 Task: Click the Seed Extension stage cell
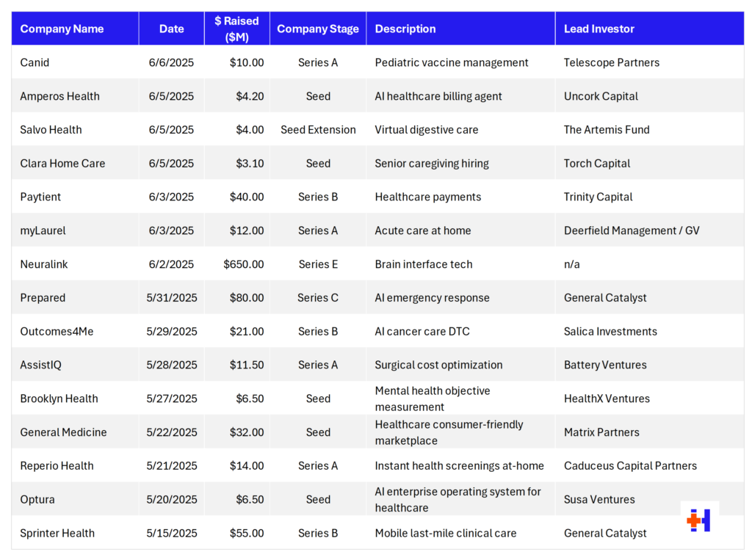pos(318,130)
